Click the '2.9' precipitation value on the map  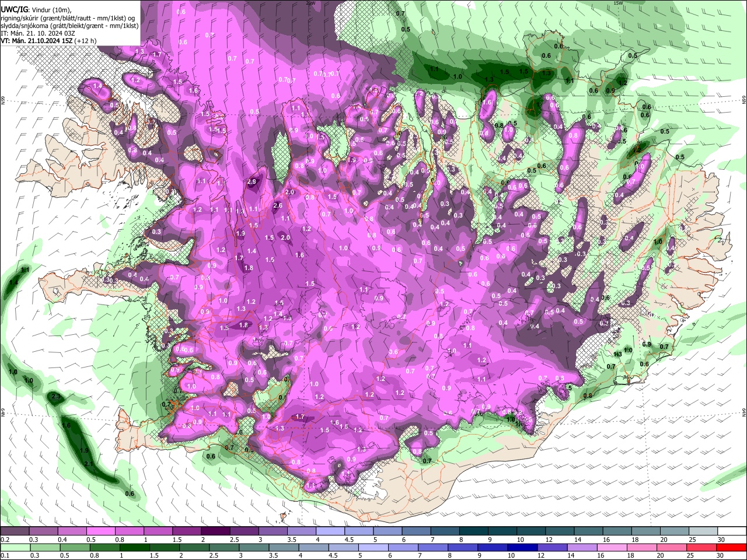(252, 182)
